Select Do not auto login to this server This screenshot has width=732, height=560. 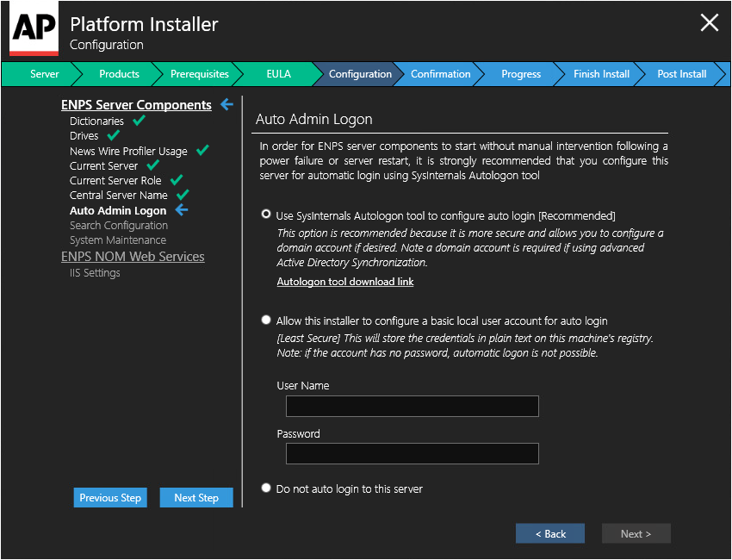(x=266, y=488)
